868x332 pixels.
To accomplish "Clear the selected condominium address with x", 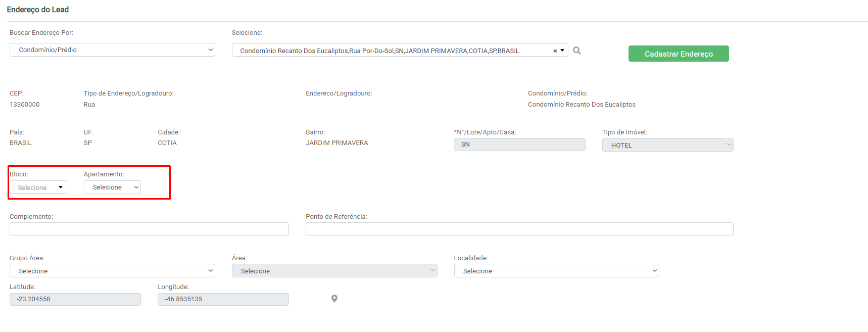I will tap(555, 51).
